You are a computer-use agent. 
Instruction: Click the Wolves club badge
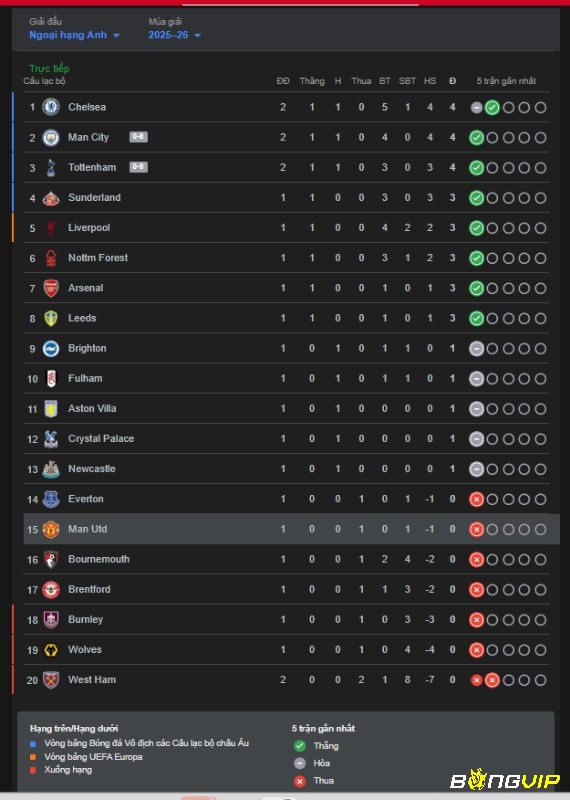pos(51,649)
